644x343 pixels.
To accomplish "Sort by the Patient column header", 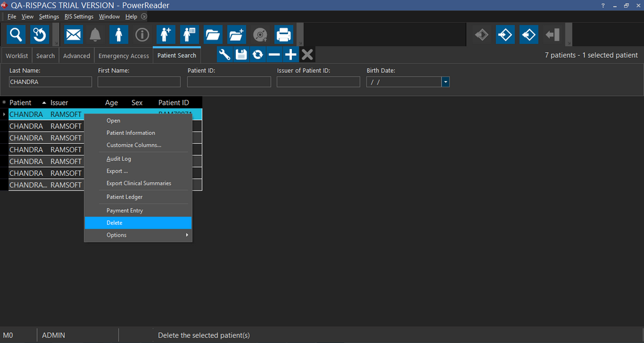I will tap(21, 102).
